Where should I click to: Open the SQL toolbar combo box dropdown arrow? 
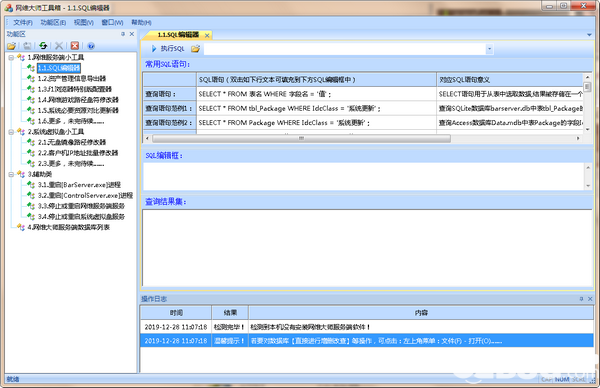click(489, 49)
